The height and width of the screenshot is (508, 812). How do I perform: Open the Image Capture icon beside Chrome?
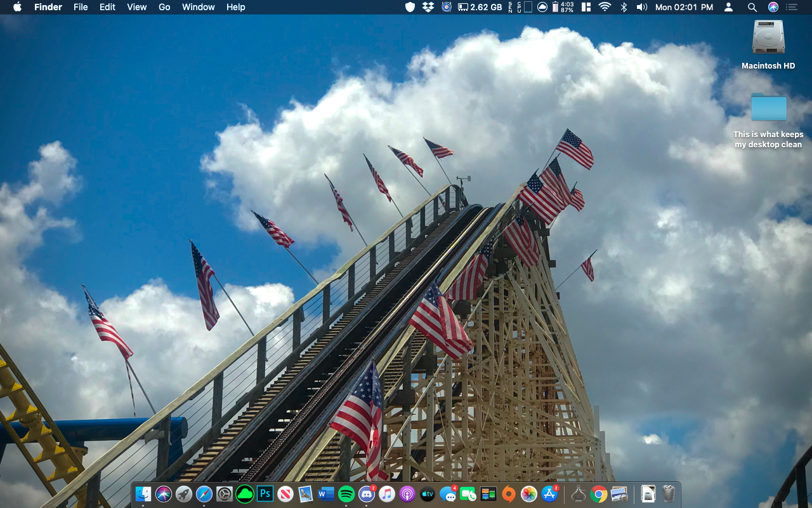pyautogui.click(x=620, y=493)
